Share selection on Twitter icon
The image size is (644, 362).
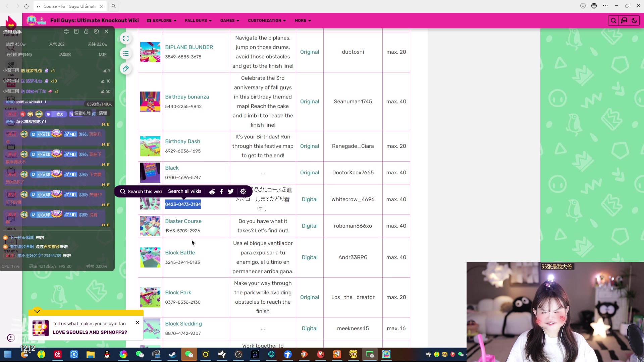231,191
